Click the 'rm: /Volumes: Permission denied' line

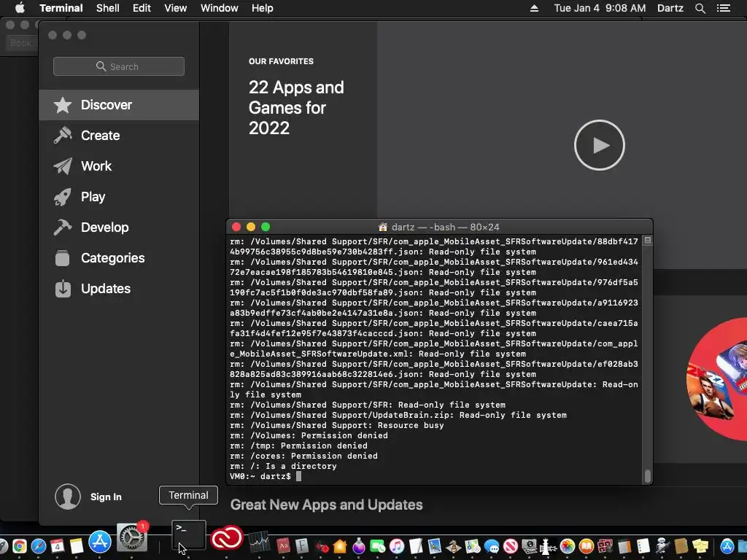[309, 435]
